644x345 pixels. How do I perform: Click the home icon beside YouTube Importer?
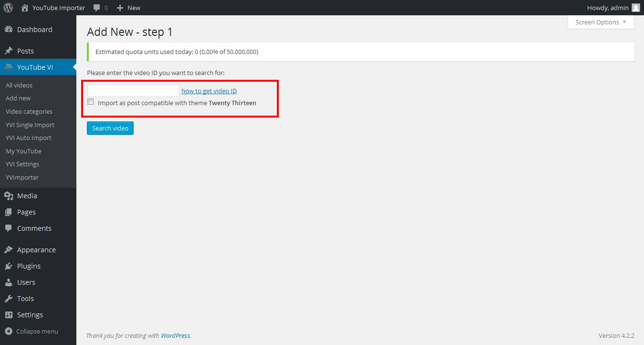click(x=25, y=8)
